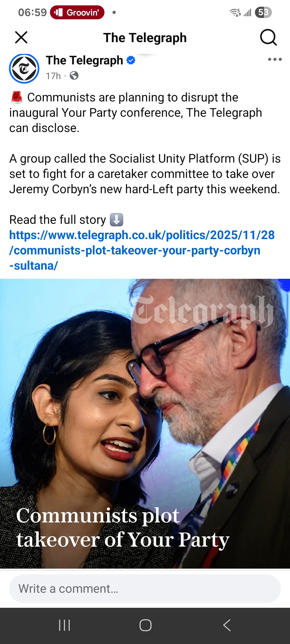Tap the Android home button

[x=145, y=625]
